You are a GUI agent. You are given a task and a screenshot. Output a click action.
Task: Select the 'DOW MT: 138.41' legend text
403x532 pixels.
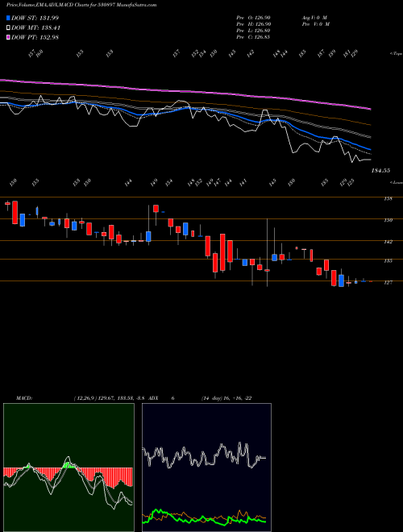tap(35, 27)
